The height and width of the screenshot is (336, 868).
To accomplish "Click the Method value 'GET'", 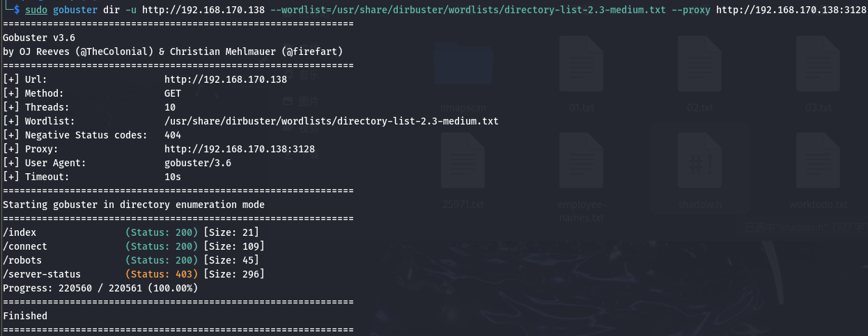I will click(x=173, y=93).
